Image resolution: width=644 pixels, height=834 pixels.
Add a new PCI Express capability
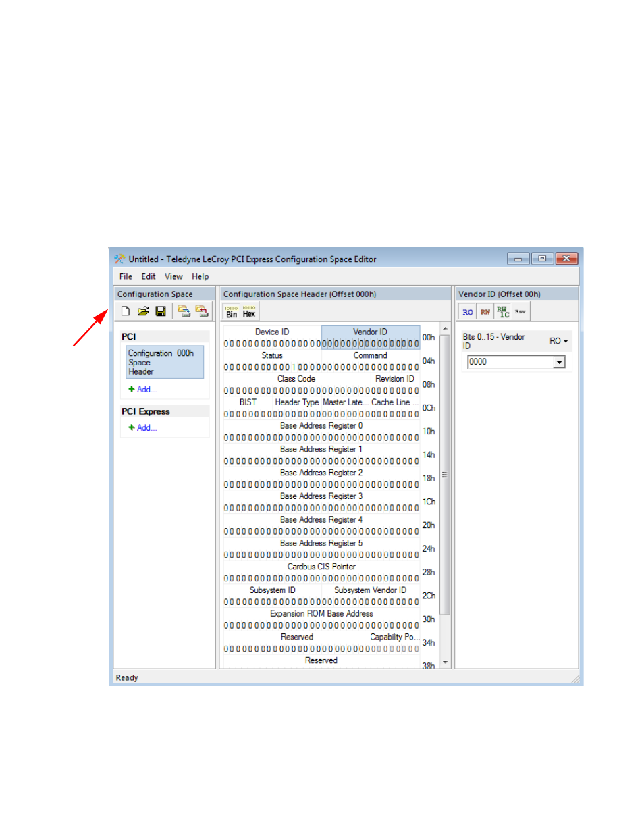pyautogui.click(x=143, y=428)
